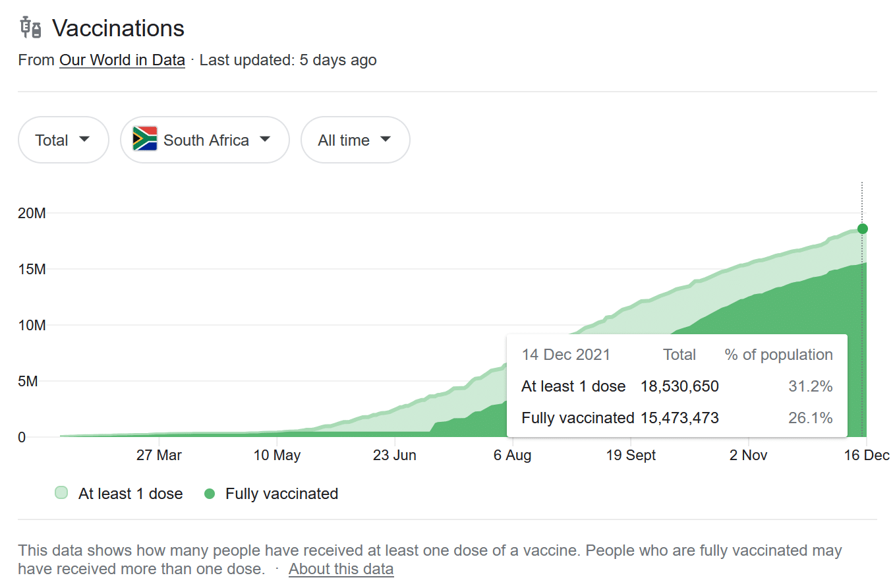This screenshot has width=895, height=588.
Task: Follow the 'About this data' link
Action: (x=341, y=569)
